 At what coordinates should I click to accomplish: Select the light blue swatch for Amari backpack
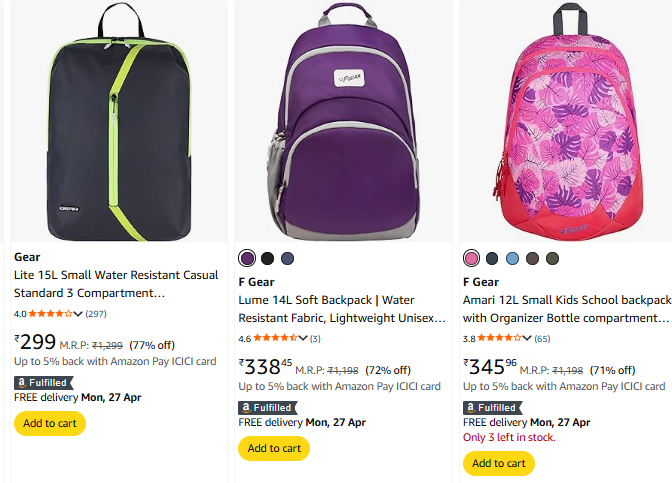pyautogui.click(x=512, y=258)
